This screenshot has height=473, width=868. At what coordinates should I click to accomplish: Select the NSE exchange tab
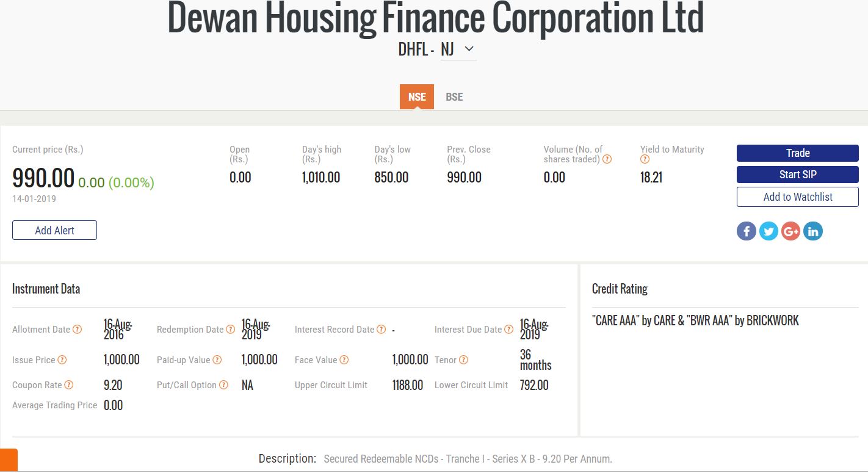[x=417, y=97]
